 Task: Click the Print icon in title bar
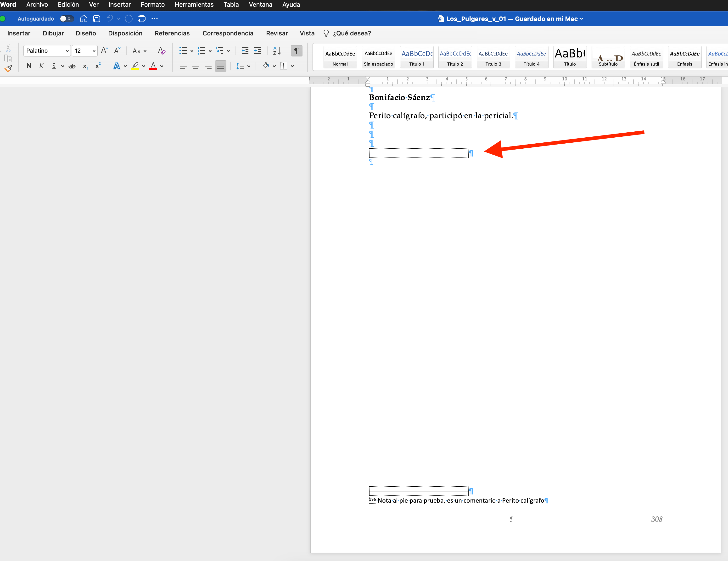click(142, 19)
